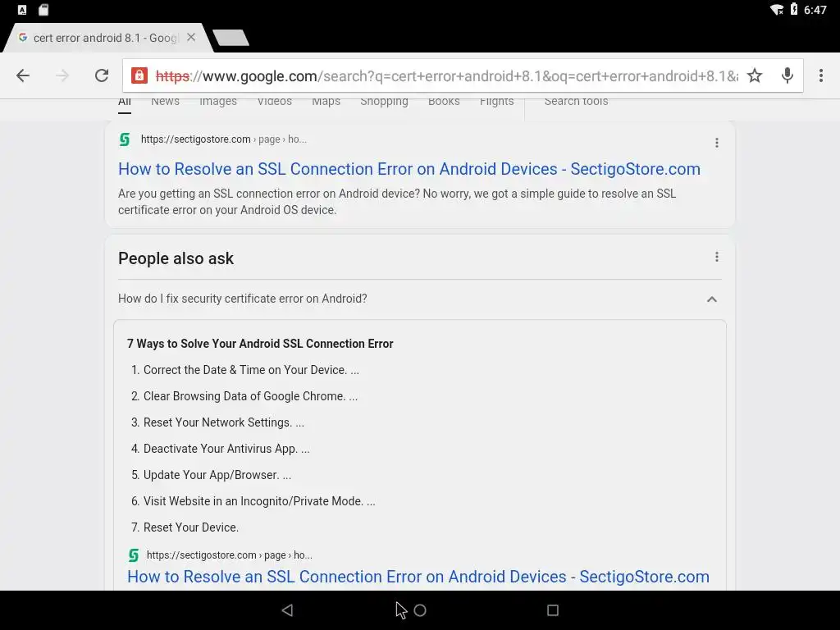This screenshot has height=630, width=840.
Task: Click the top sectigostore.com URL breadcrumb
Action: 223,139
